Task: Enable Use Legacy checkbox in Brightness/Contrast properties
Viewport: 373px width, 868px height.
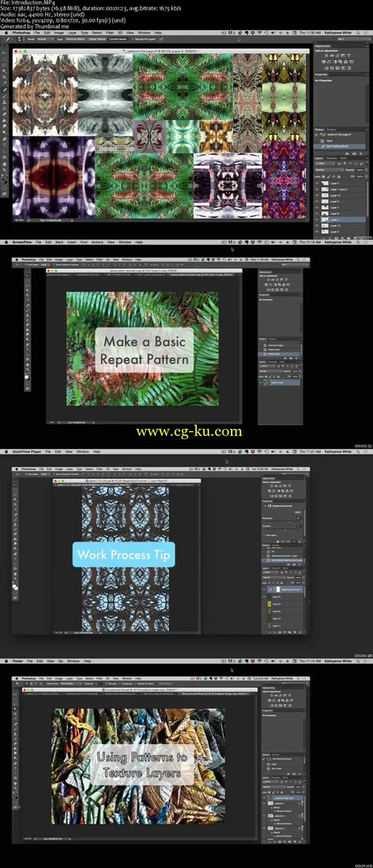Action: [264, 534]
